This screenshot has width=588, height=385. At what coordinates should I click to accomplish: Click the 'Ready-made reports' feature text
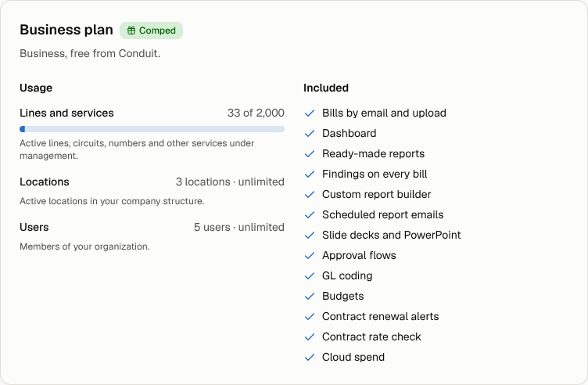point(373,154)
